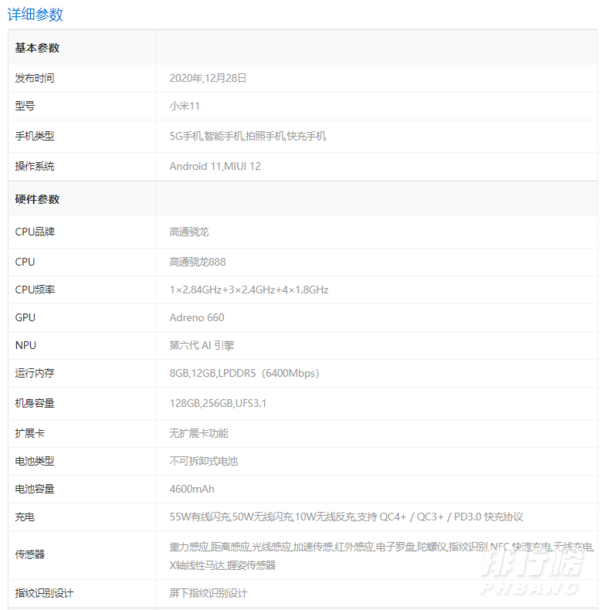Screen dimensions: 600x610
Task: Click the charging value starting with 55W有线闪充
Action: [346, 517]
